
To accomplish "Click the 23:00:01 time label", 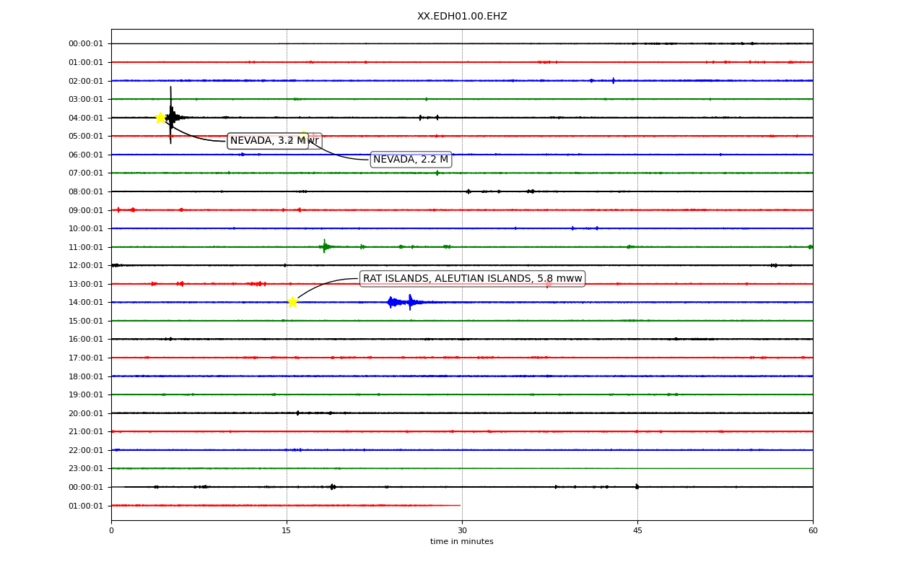I will click(x=86, y=469).
